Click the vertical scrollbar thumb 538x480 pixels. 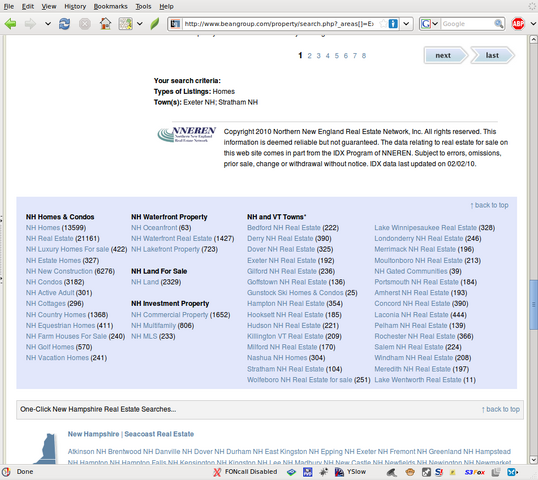[x=533, y=305]
